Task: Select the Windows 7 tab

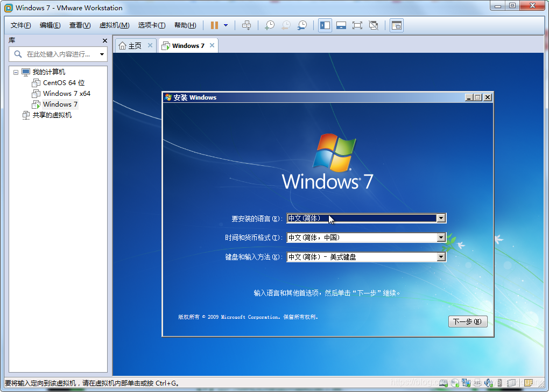Action: click(188, 46)
